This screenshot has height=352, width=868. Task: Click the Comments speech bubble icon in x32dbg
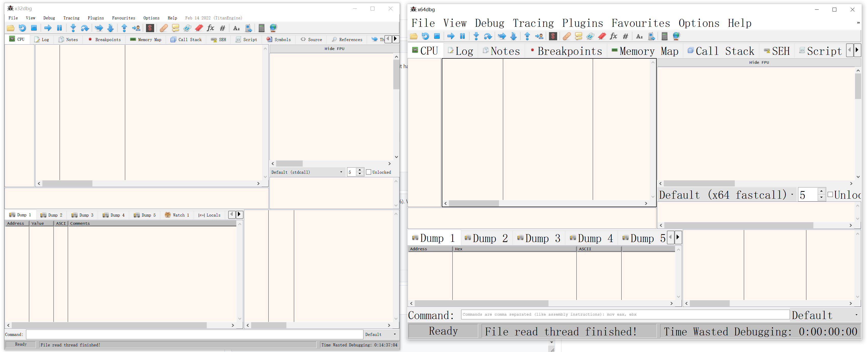(176, 28)
